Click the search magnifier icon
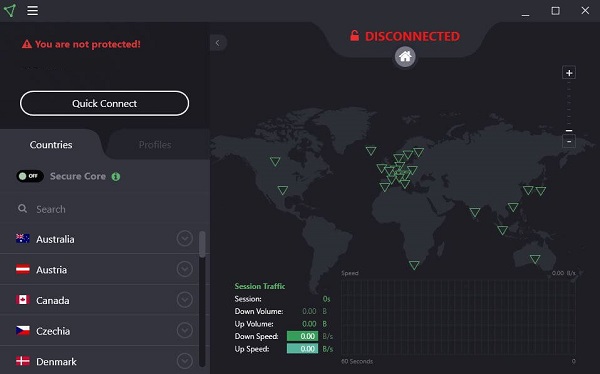 click(x=23, y=209)
